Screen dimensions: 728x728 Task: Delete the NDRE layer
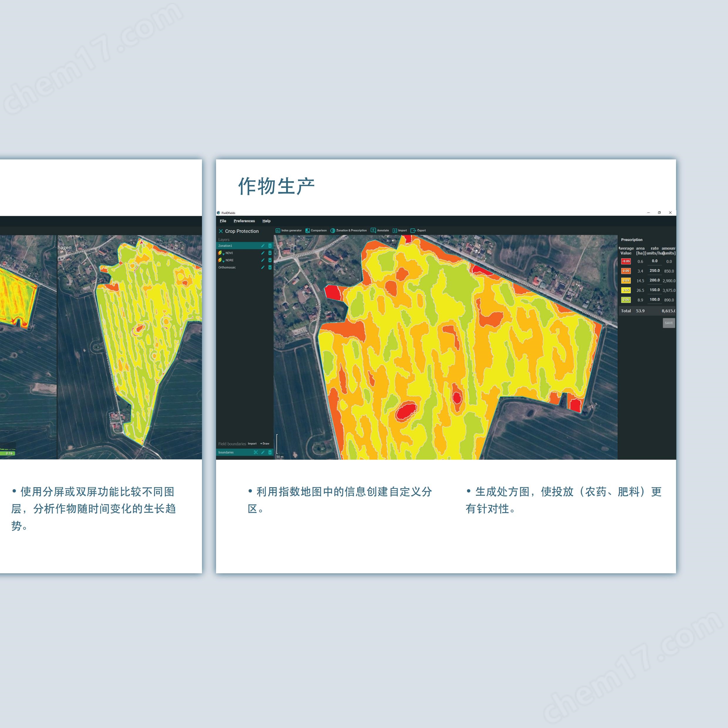[x=270, y=260]
